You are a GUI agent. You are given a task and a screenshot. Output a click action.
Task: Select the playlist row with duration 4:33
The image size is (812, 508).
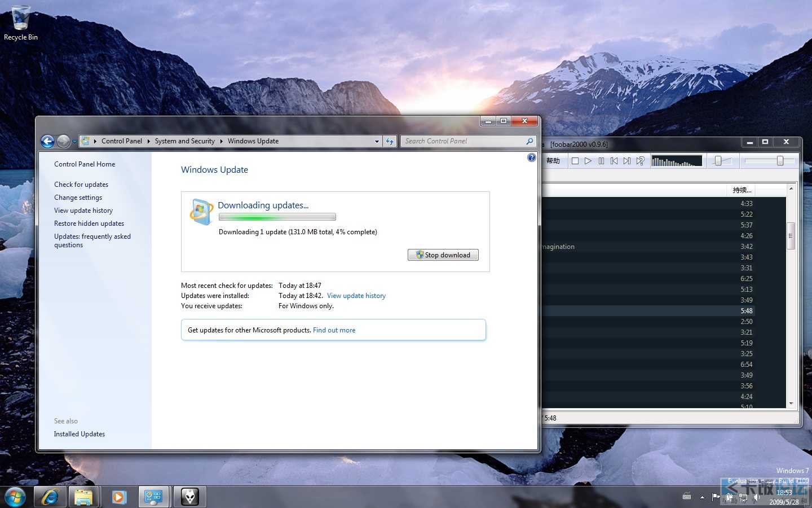coord(664,204)
